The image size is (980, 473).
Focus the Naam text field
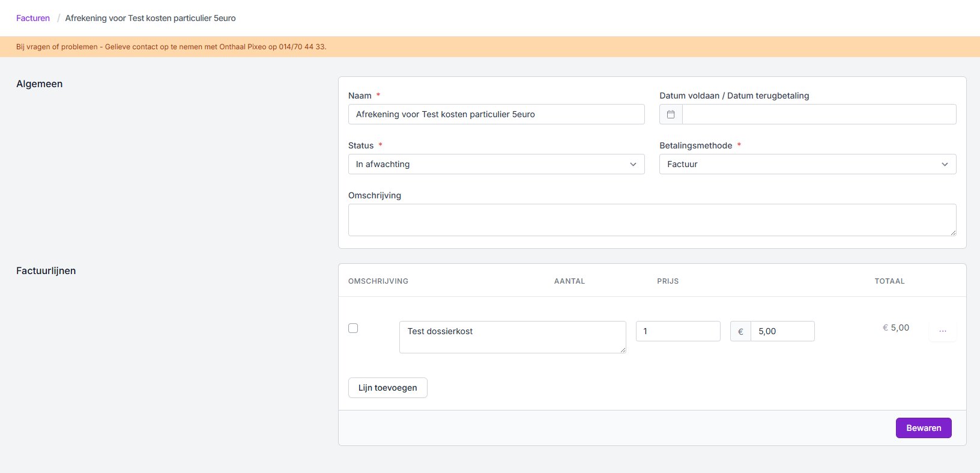coord(496,114)
